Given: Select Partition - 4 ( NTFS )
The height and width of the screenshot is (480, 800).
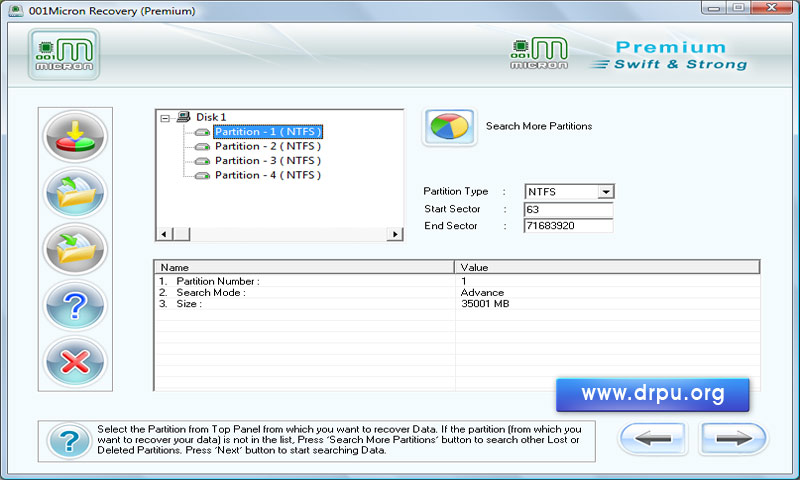Looking at the screenshot, I should (268, 175).
